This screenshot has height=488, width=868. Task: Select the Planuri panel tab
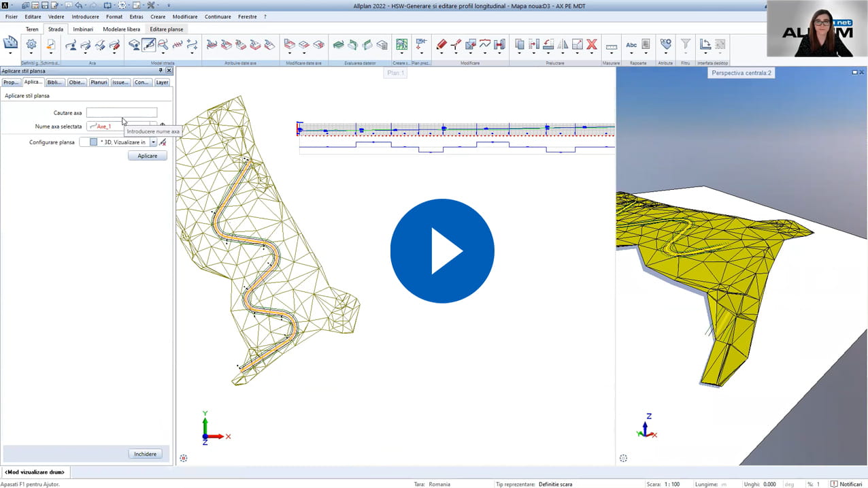tap(99, 82)
